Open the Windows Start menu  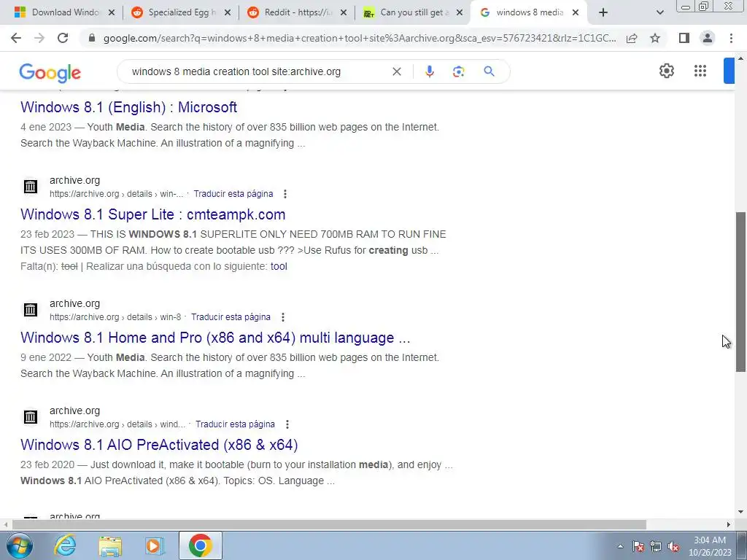pos(19,545)
